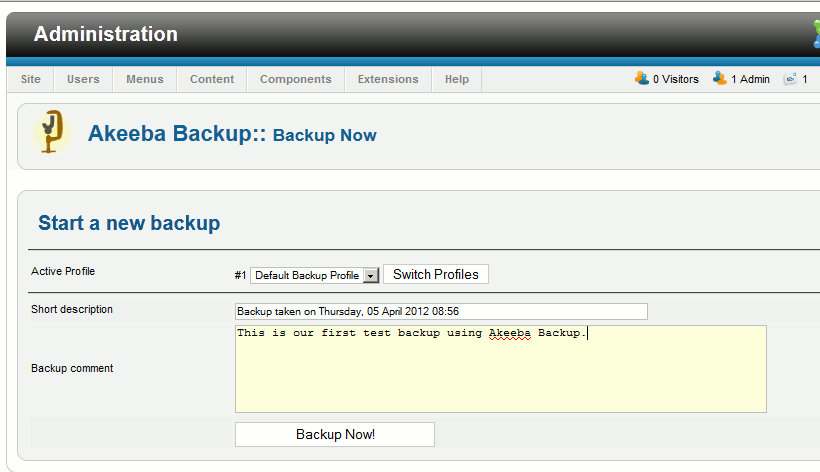Screen dimensions: 820x472
Task: Click the Administration header title
Action: 106,34
